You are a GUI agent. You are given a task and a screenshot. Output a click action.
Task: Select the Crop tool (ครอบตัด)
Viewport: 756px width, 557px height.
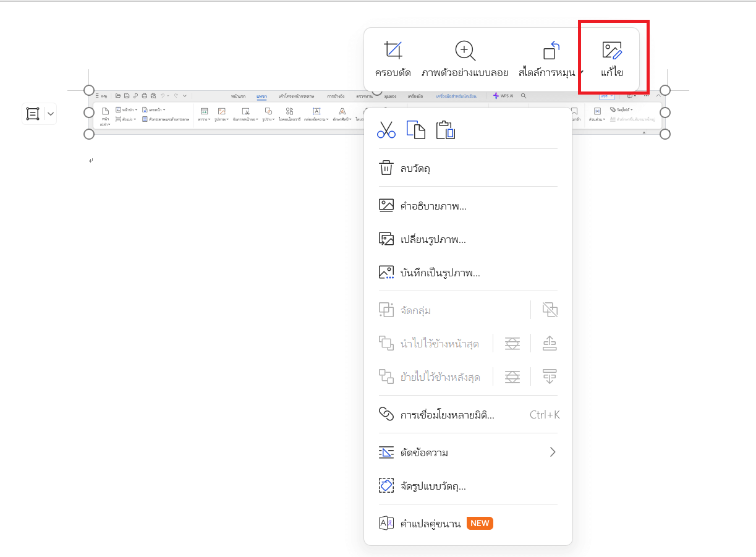click(393, 59)
